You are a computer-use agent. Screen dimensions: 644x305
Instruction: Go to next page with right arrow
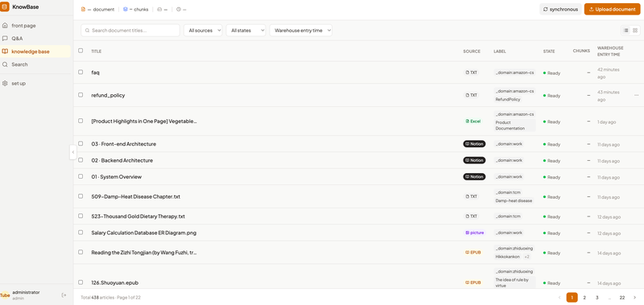(x=634, y=297)
